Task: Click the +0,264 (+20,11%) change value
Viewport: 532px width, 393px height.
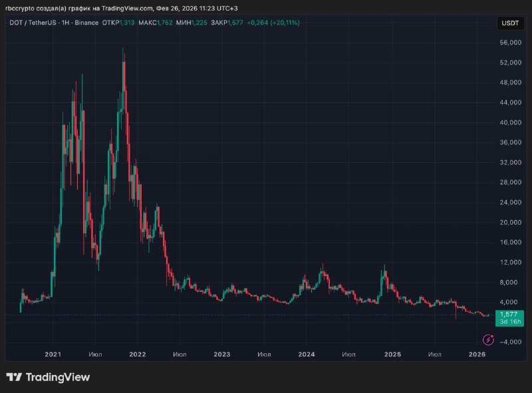Action: point(273,23)
